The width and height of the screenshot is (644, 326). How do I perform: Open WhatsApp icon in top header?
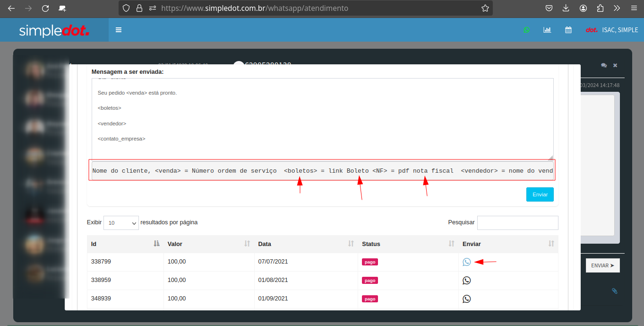(x=526, y=30)
